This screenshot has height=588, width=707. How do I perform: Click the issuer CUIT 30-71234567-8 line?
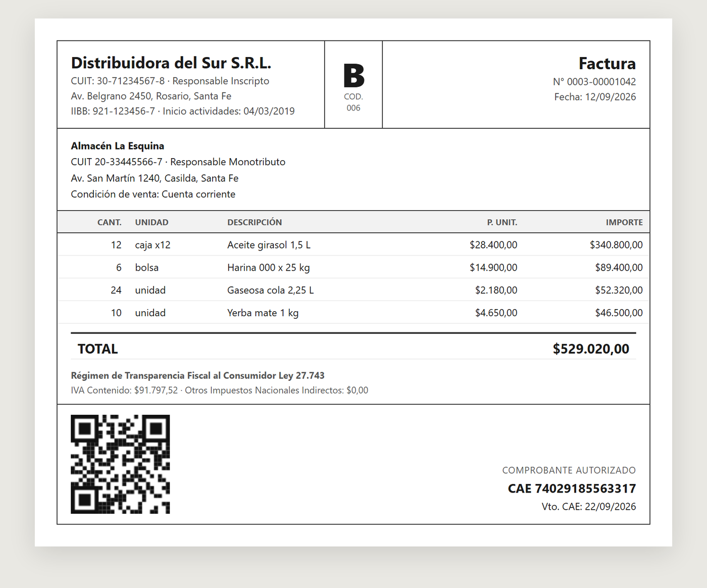tap(170, 81)
